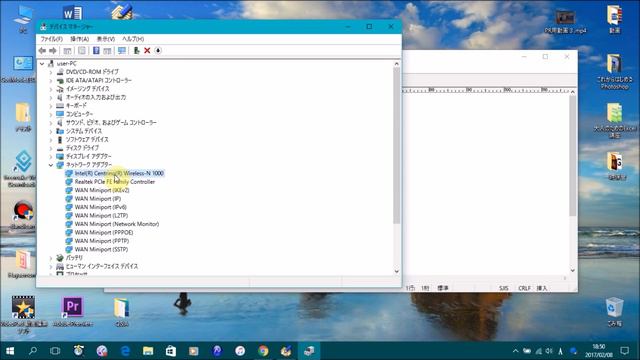Show hidden system tray icons
The width and height of the screenshot is (640, 360).
tap(516, 351)
